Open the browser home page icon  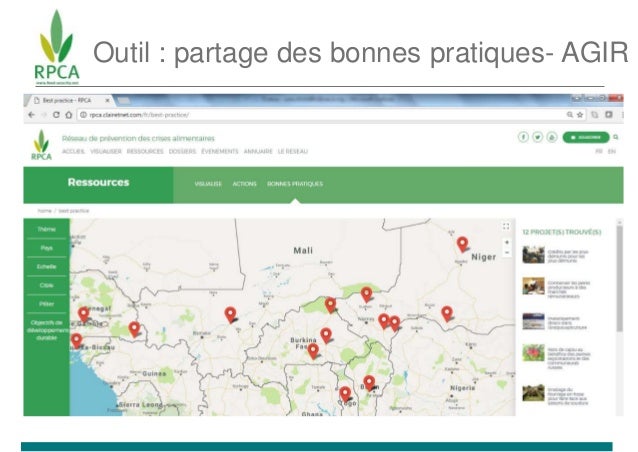tap(69, 115)
